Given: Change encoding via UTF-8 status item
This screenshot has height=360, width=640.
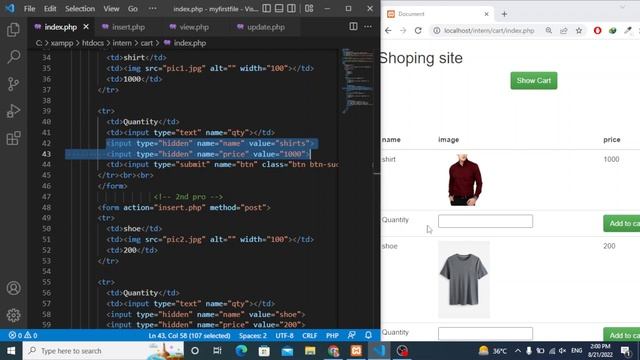Looking at the screenshot, I should pos(284,336).
